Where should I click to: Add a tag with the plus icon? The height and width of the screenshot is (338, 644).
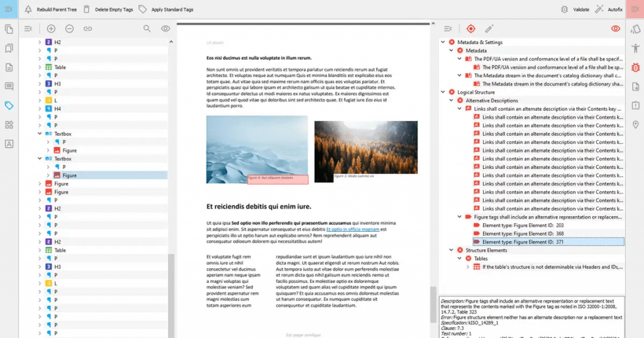(51, 29)
